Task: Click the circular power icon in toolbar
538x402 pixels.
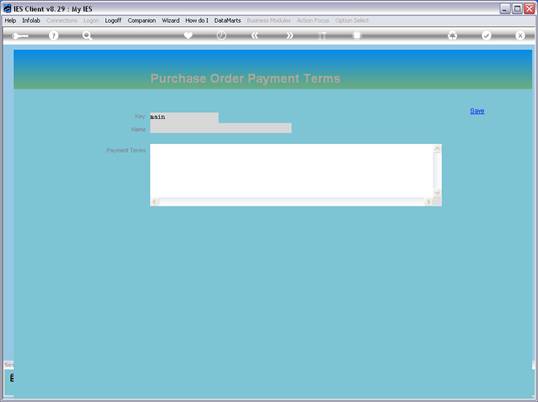Action: (221, 35)
